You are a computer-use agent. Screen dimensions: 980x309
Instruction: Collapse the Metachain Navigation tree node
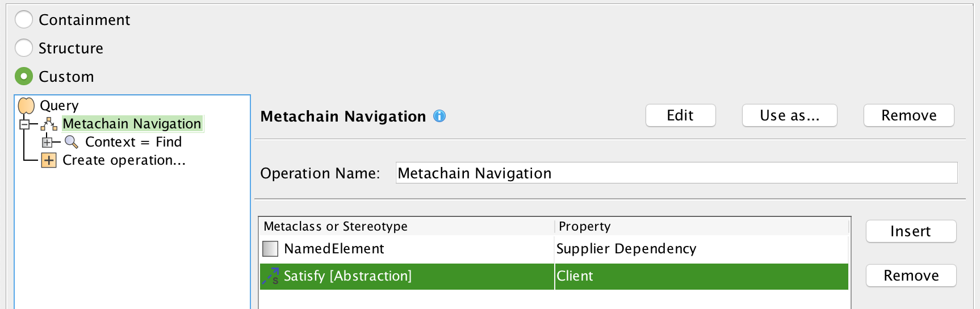coord(24,124)
